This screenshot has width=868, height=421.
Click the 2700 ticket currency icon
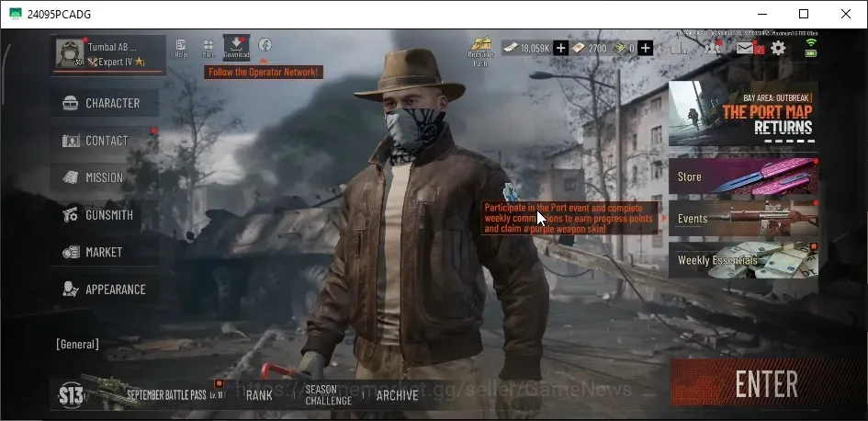point(579,48)
